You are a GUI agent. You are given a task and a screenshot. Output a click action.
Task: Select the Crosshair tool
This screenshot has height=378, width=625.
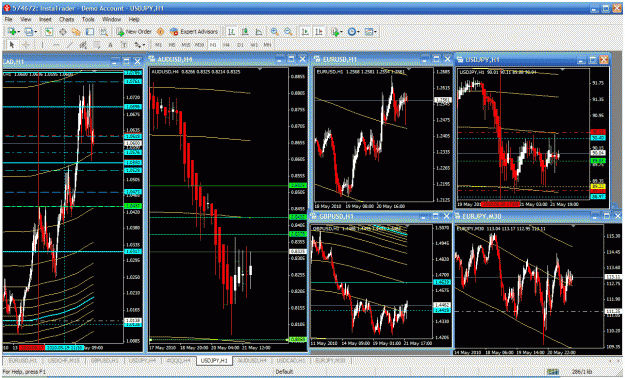(26, 45)
